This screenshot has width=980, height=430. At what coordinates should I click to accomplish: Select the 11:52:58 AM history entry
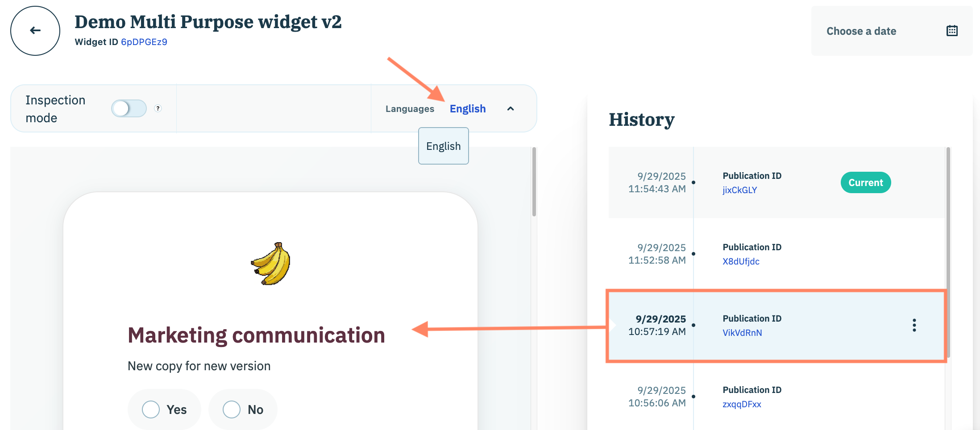[x=657, y=254]
